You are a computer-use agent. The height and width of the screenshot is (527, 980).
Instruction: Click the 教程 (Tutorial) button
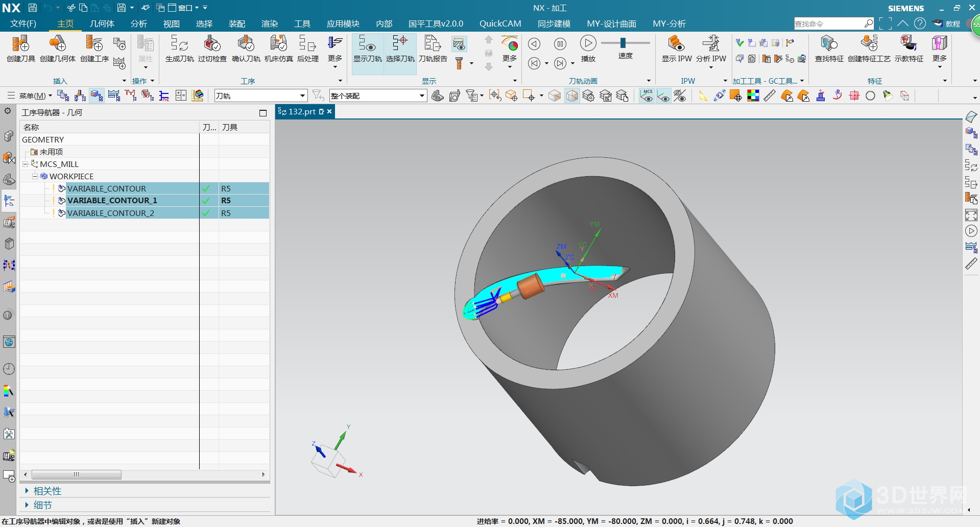[x=947, y=23]
